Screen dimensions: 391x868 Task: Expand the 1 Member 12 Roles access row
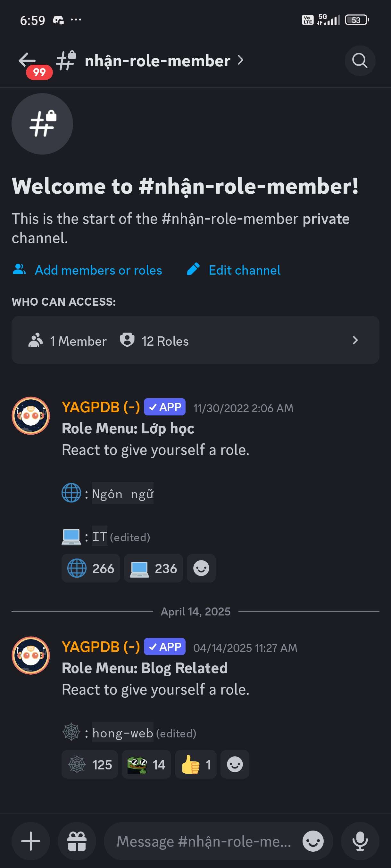coord(195,340)
